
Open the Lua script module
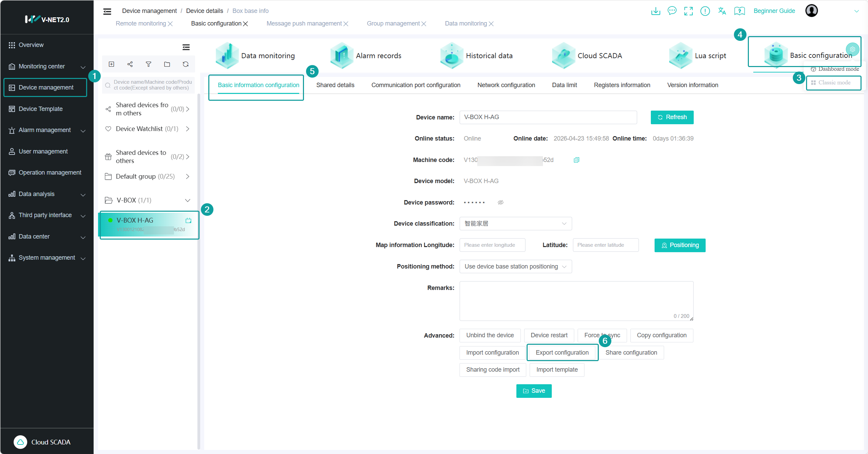pyautogui.click(x=698, y=55)
